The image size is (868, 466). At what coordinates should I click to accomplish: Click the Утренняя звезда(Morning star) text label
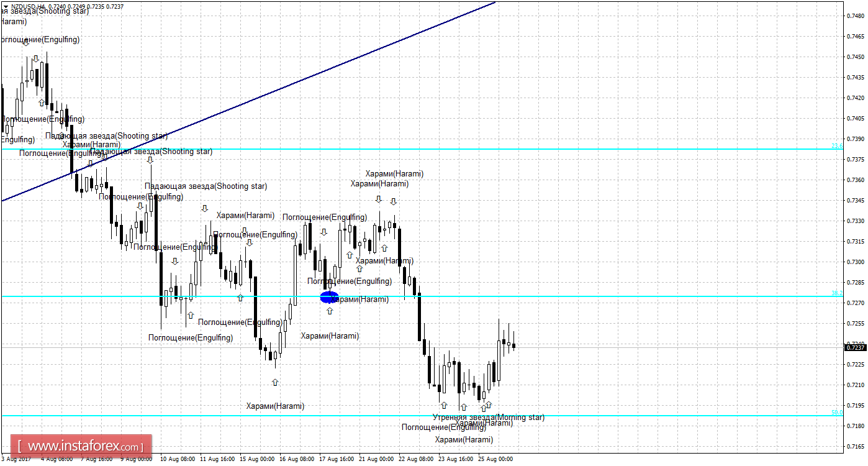coord(490,417)
